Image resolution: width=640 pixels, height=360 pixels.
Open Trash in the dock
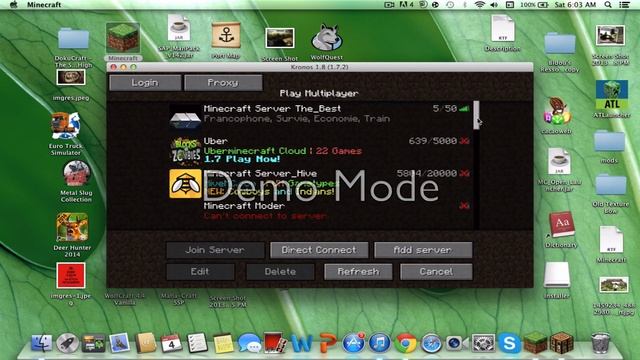tap(600, 343)
